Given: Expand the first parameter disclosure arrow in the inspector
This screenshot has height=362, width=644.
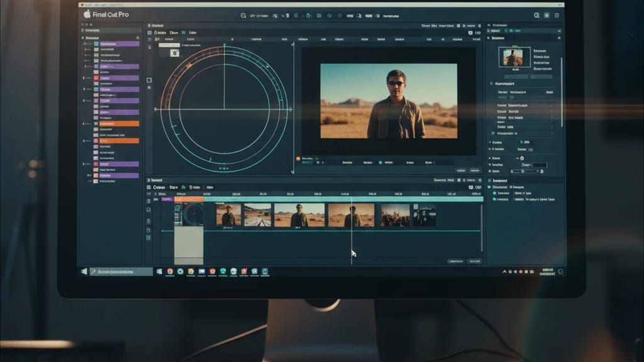Looking at the screenshot, I should (490, 142).
